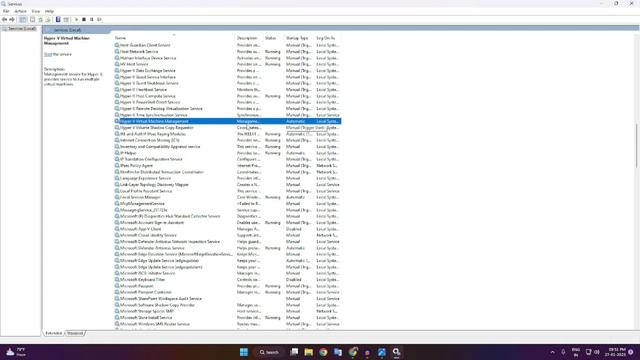The height and width of the screenshot is (360, 640).
Task: Click the Back arrow in the toolbar
Action: pyautogui.click(x=4, y=20)
